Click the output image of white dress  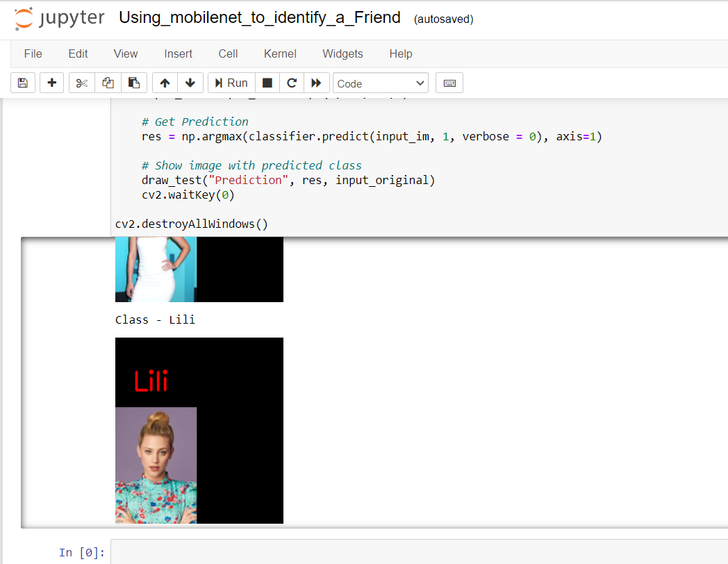[199, 269]
